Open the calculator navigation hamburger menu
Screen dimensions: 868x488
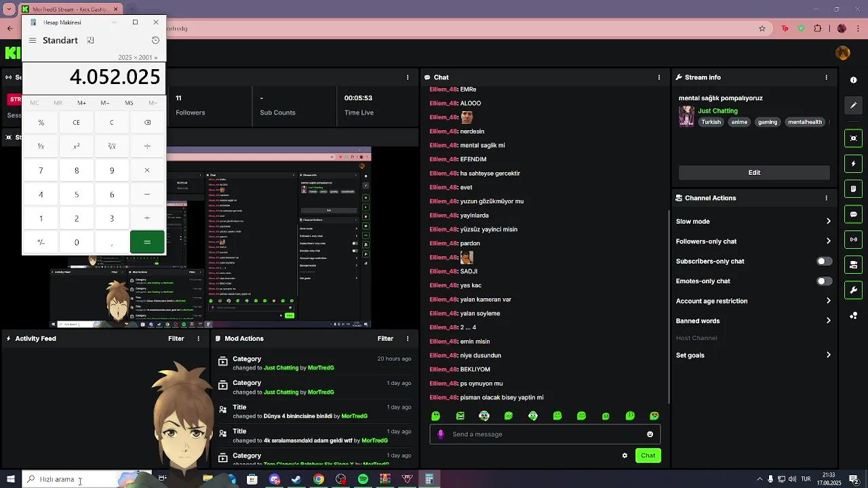coord(32,41)
